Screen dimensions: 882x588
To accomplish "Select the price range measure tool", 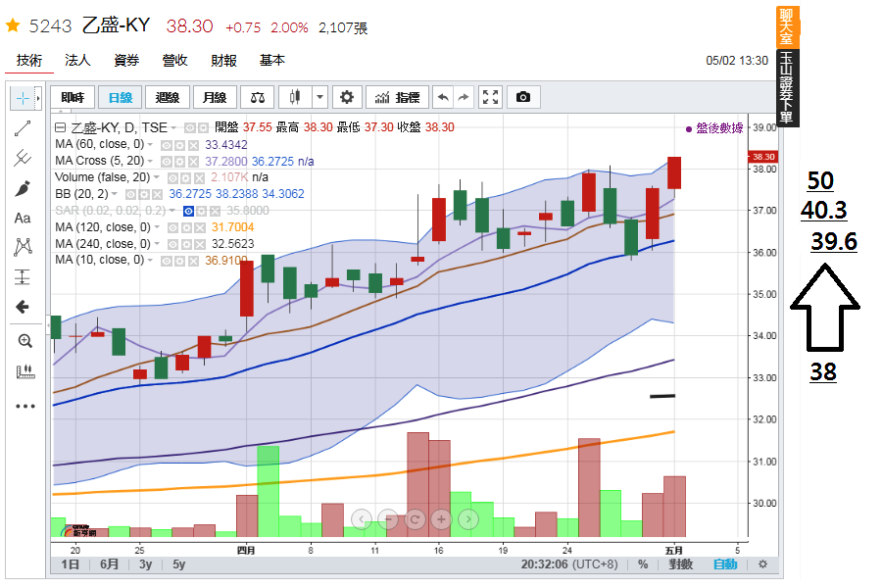I will point(23,276).
